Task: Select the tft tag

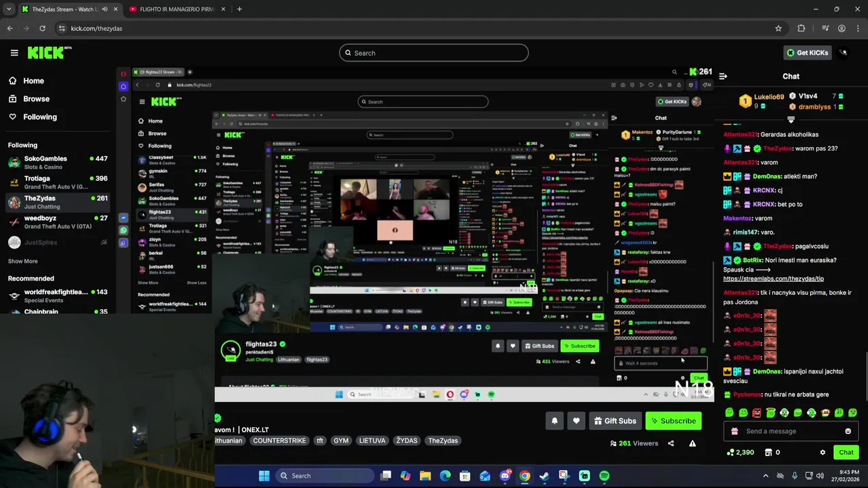Action: pos(320,441)
